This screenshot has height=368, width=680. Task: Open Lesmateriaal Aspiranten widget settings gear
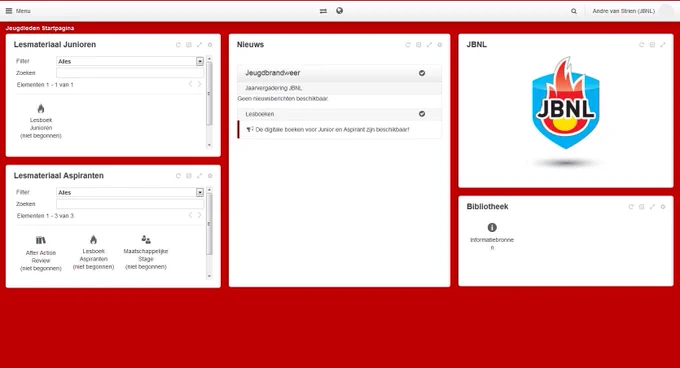[x=210, y=176]
